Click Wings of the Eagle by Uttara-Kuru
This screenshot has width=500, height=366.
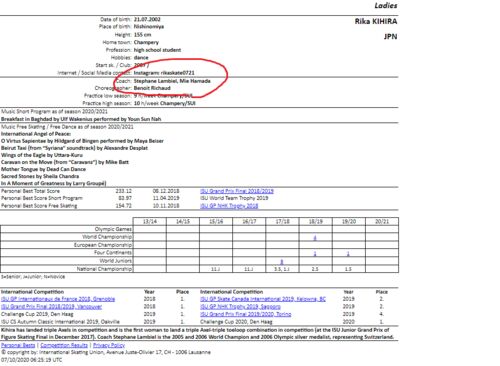click(42, 155)
